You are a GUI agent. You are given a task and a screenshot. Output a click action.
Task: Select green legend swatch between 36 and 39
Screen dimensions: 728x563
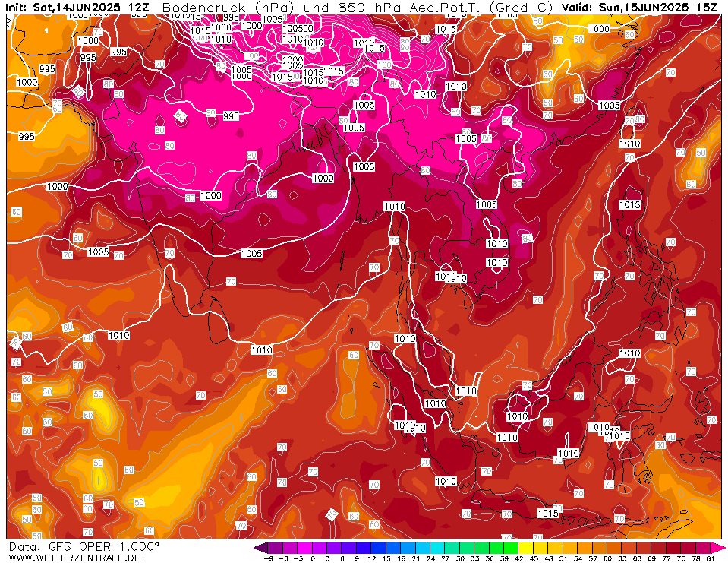pyautogui.click(x=496, y=548)
